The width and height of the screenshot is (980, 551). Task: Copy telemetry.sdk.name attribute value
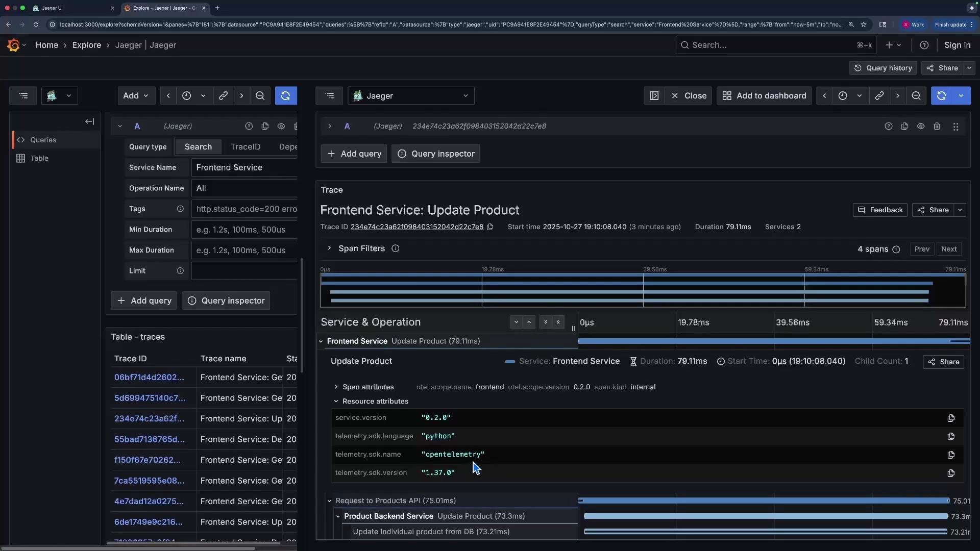pos(951,455)
